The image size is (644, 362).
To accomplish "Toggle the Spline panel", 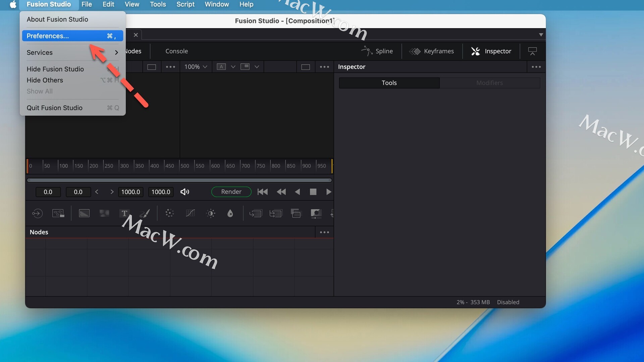I will [377, 51].
